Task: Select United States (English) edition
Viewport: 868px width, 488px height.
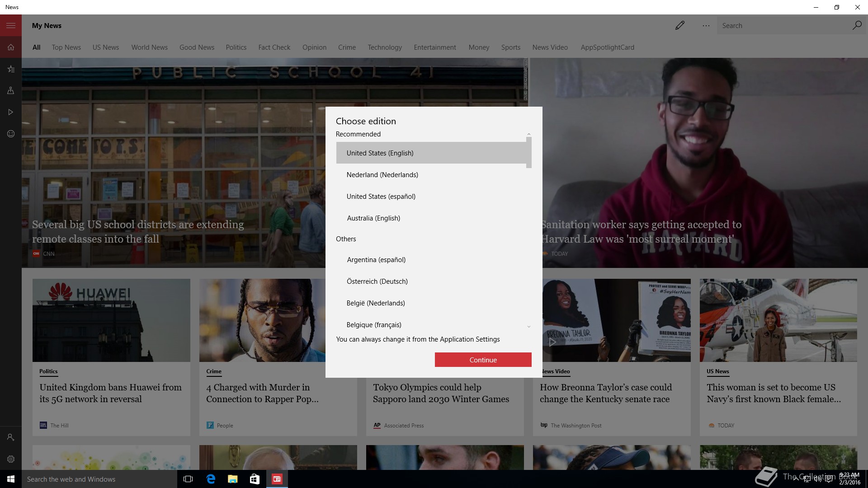Action: pyautogui.click(x=431, y=153)
